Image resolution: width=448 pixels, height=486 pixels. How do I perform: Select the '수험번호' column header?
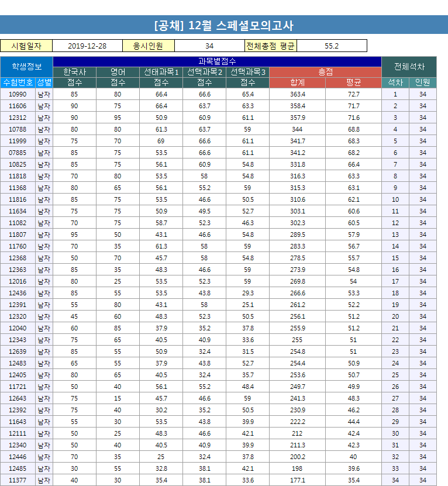click(18, 82)
